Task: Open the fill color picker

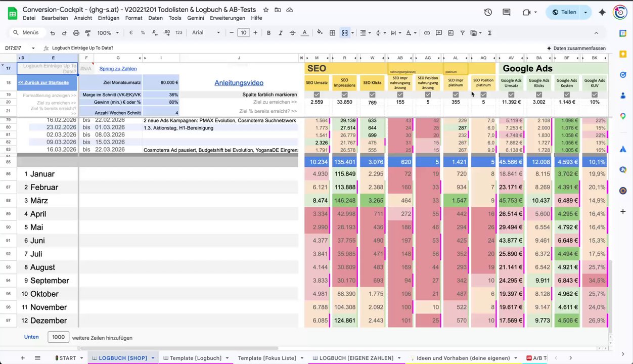Action: tap(320, 33)
